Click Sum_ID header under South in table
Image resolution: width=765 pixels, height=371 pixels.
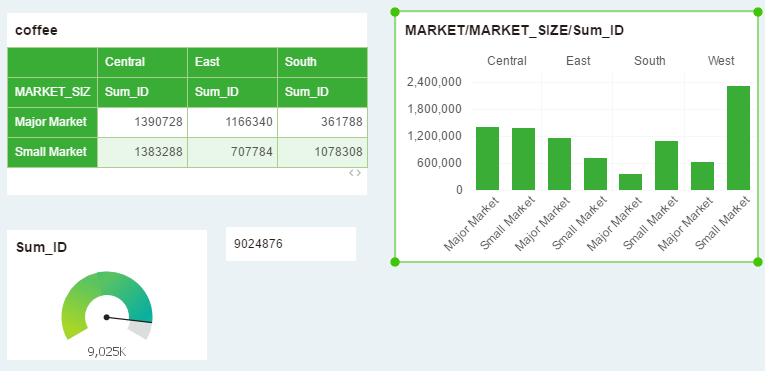click(322, 92)
